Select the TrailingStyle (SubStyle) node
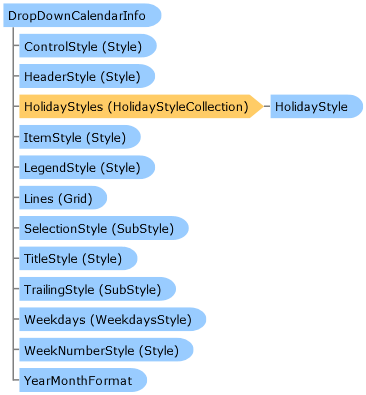The image size is (366, 395). tap(97, 289)
